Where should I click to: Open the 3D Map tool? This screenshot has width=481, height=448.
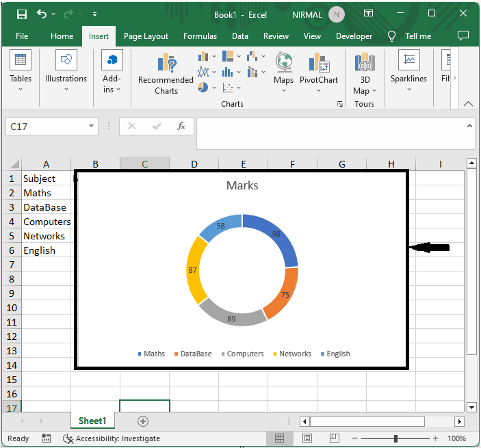pos(364,73)
